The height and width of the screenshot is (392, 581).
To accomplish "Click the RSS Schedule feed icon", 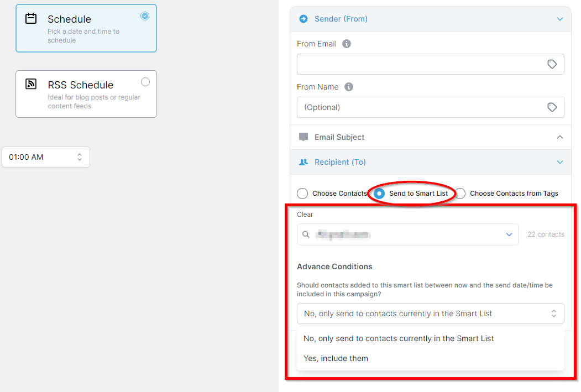I will [32, 84].
